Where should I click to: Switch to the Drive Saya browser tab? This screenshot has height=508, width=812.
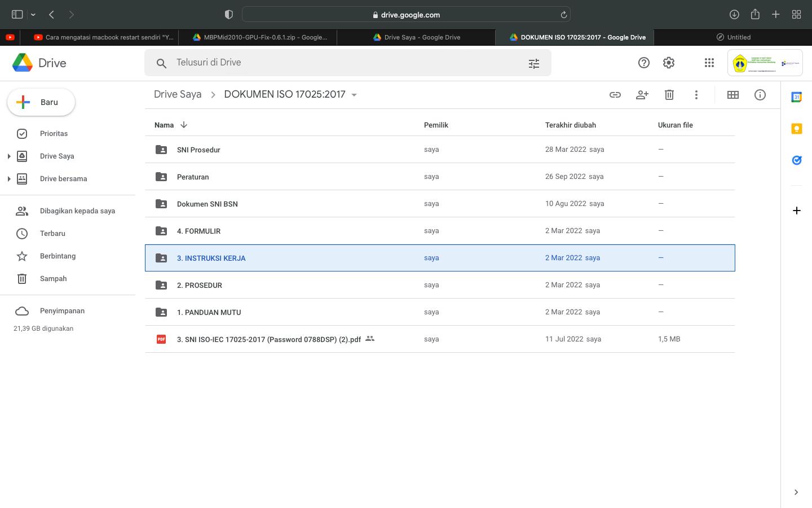pos(416,37)
